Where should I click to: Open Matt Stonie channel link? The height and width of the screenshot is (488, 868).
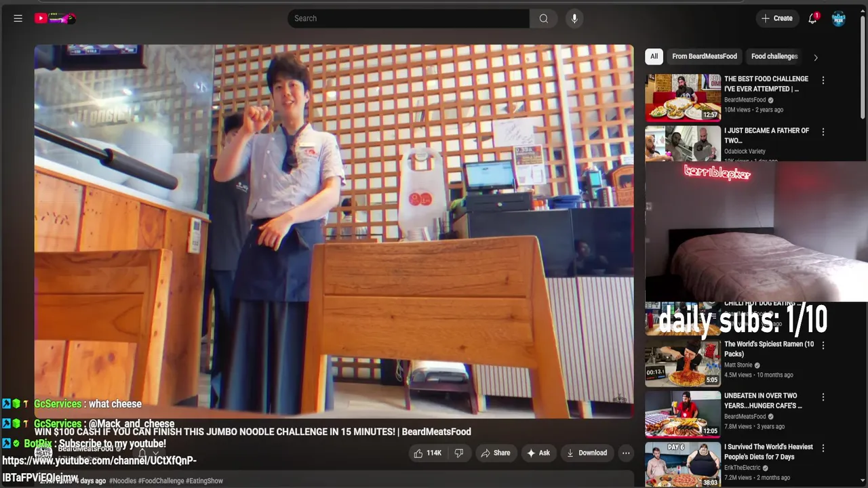(739, 365)
